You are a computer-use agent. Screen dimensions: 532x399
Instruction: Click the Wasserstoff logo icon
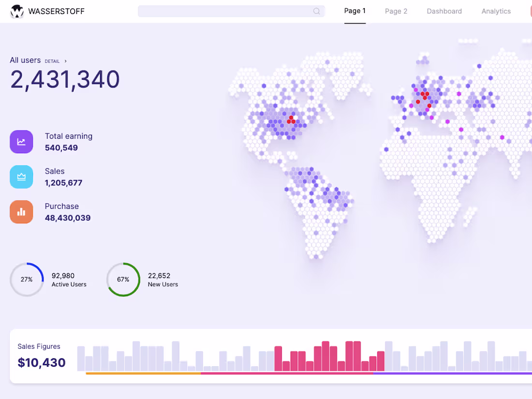tap(17, 11)
